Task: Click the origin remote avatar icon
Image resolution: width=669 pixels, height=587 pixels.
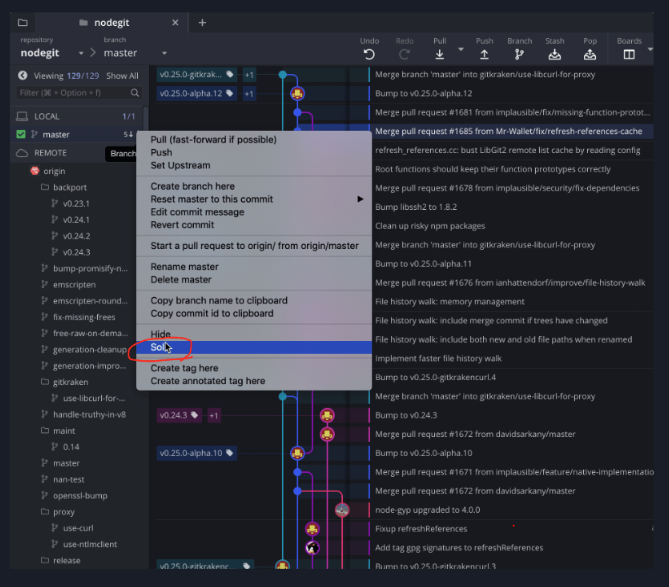Action: pyautogui.click(x=35, y=171)
